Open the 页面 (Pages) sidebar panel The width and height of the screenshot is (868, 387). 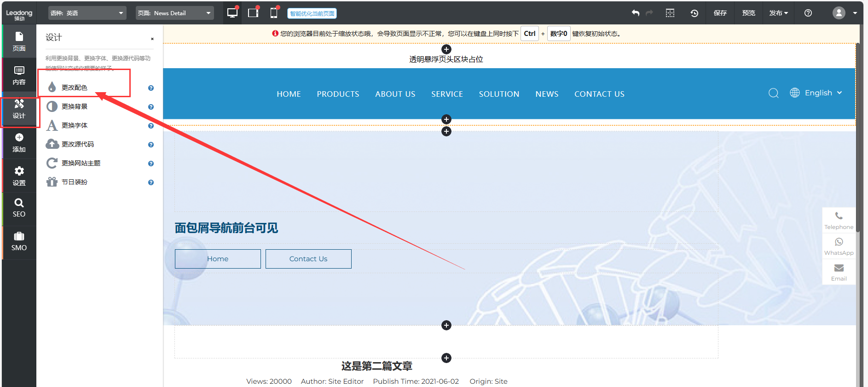[19, 41]
